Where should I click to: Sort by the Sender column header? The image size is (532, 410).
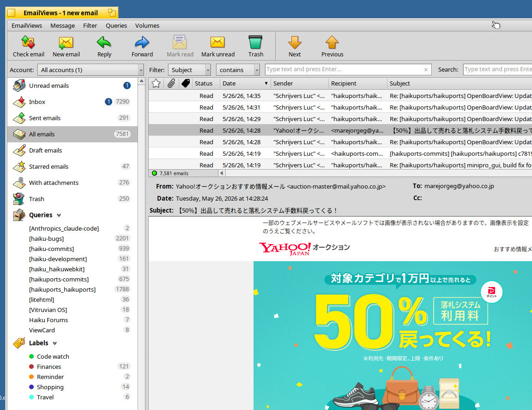click(x=299, y=83)
